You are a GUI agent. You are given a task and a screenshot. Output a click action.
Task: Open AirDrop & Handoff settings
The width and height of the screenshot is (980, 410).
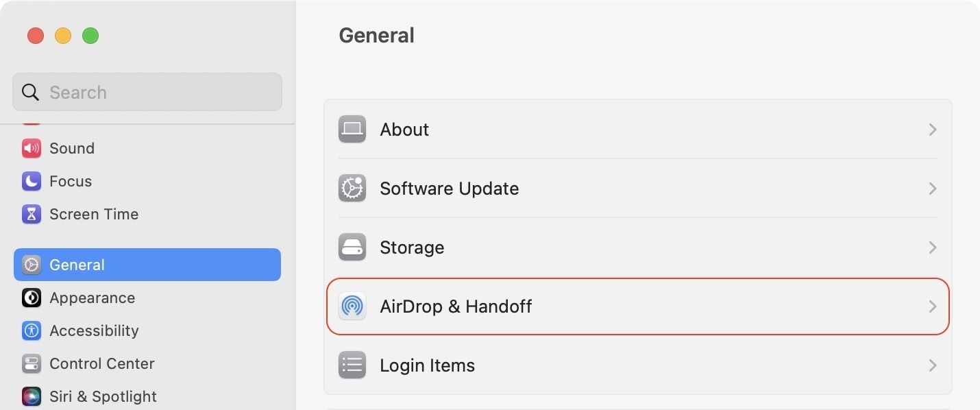pyautogui.click(x=637, y=306)
